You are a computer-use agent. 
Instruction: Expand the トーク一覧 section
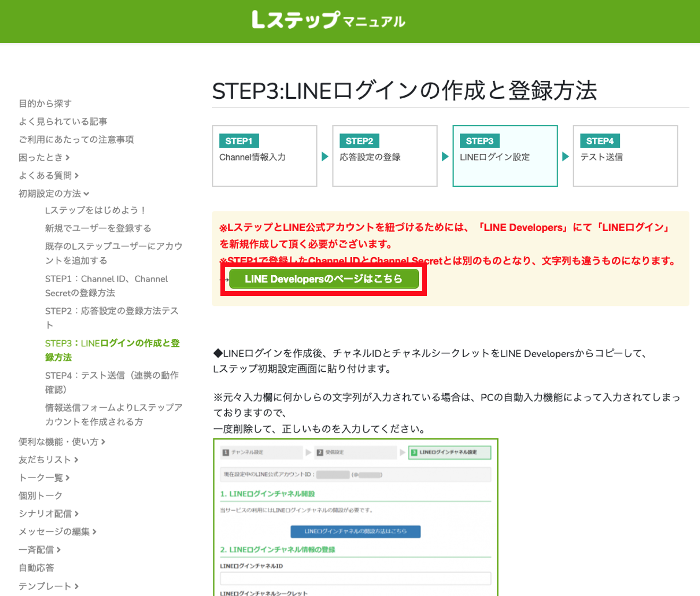tap(44, 478)
